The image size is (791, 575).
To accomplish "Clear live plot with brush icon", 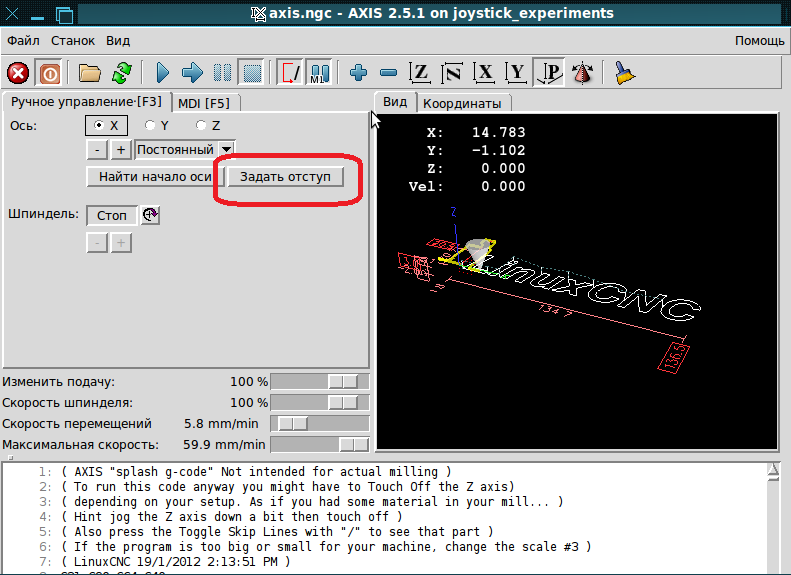I will click(625, 73).
